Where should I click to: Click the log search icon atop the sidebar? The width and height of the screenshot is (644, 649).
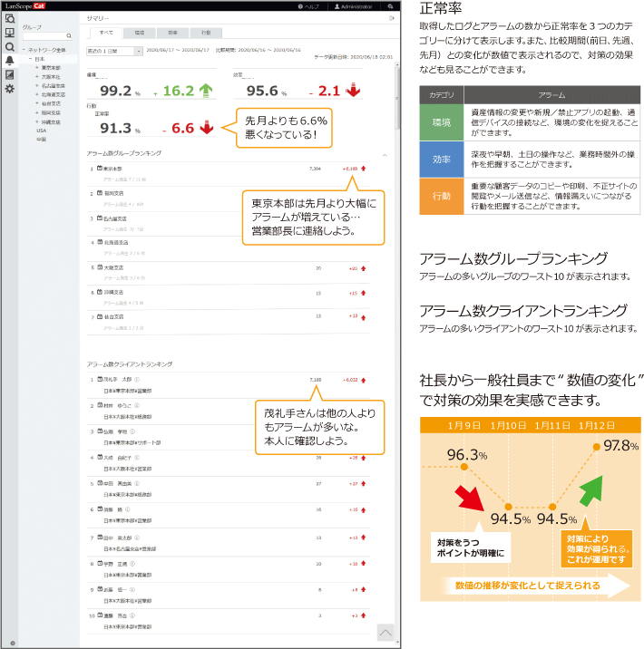(x=10, y=18)
